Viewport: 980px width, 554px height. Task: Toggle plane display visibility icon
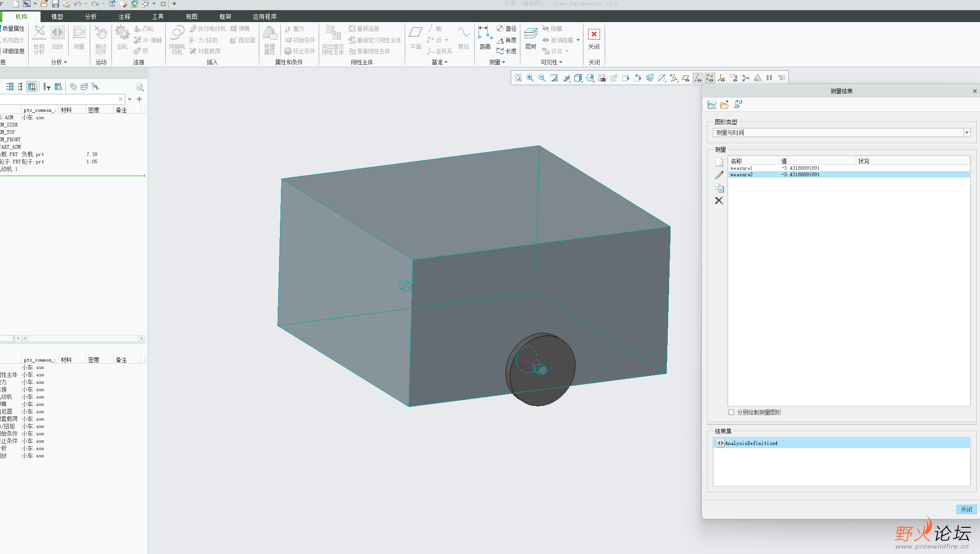click(x=686, y=78)
